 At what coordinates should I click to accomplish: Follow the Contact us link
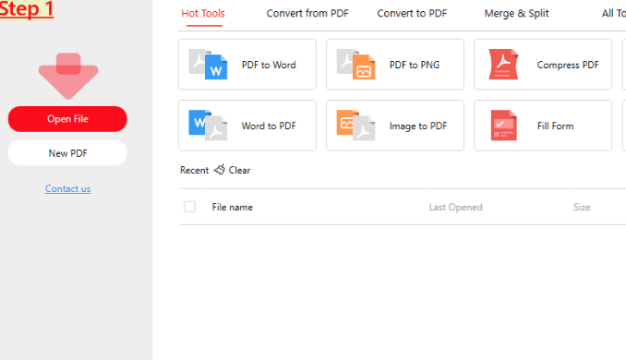pyautogui.click(x=68, y=188)
